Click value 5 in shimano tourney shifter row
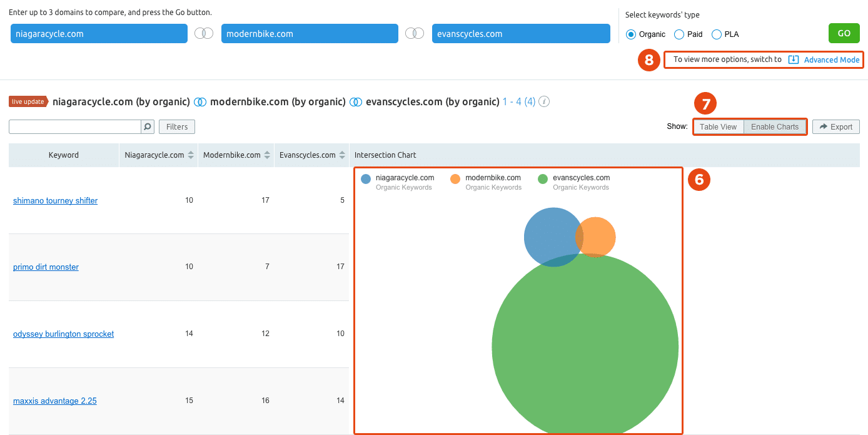 coord(342,200)
